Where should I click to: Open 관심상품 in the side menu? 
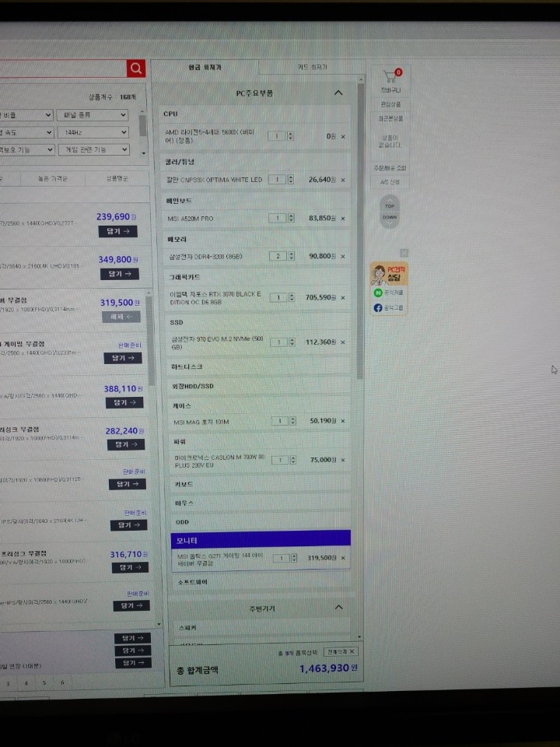390,104
